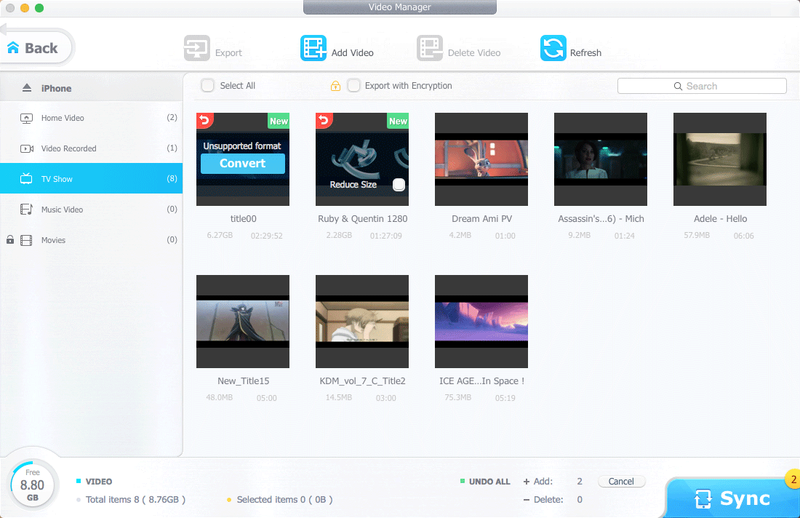
Task: Enable Export with Encryption checkbox
Action: coord(354,85)
